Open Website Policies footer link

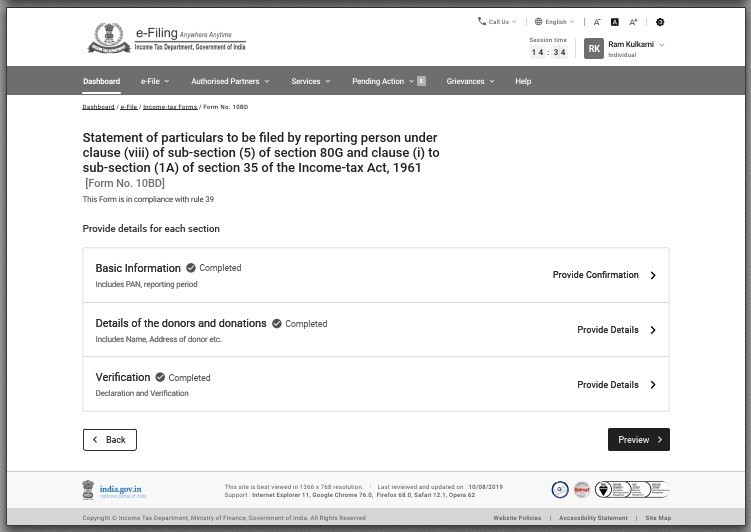(x=517, y=518)
